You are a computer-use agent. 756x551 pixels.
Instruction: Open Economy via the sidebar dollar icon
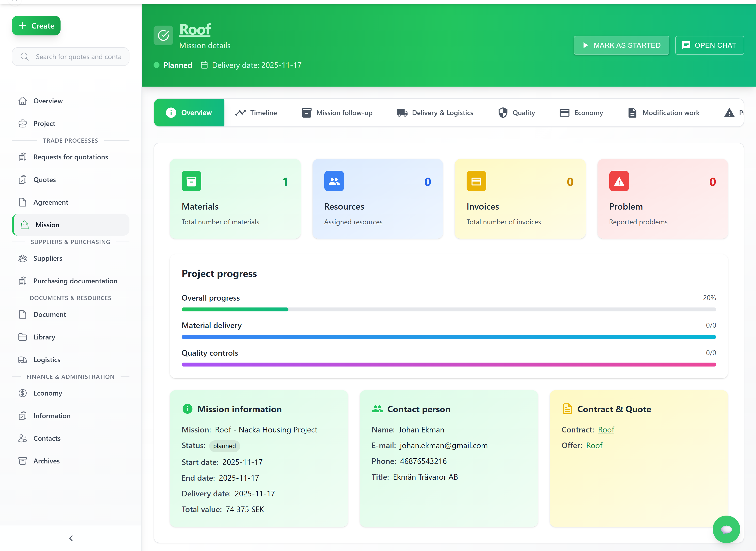tap(23, 393)
